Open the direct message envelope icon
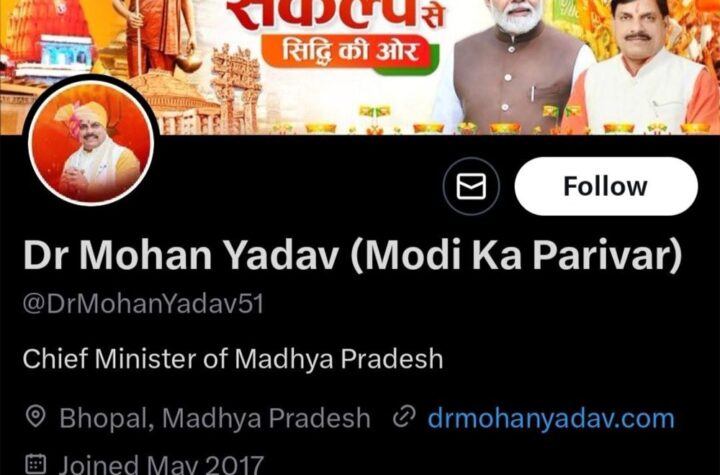Image resolution: width=720 pixels, height=475 pixels. pyautogui.click(x=471, y=186)
